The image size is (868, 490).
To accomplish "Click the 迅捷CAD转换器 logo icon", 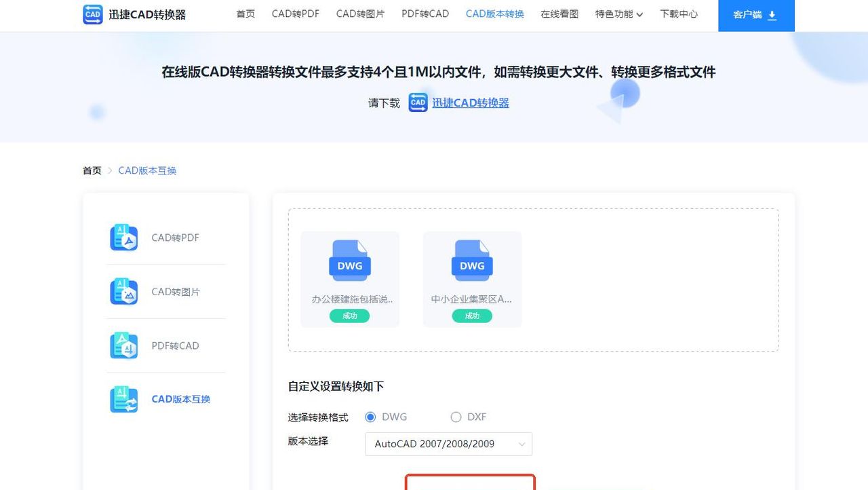I will click(92, 14).
